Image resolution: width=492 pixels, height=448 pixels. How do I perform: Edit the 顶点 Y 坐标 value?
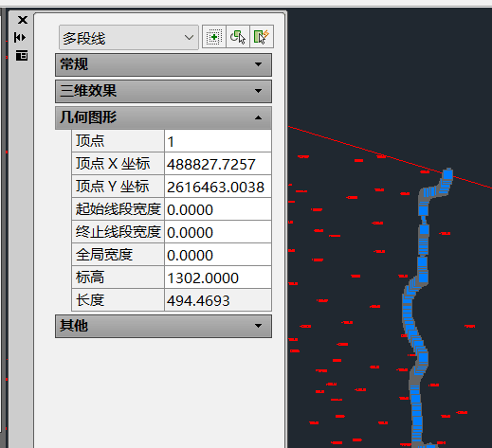[x=218, y=187]
